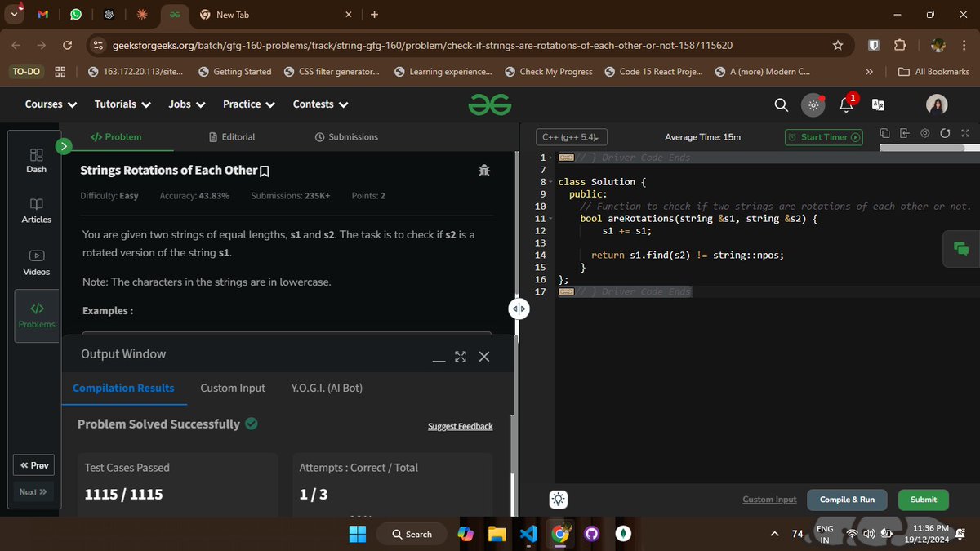Show more bookmarks with double chevron
This screenshot has height=551, width=980.
click(x=869, y=72)
